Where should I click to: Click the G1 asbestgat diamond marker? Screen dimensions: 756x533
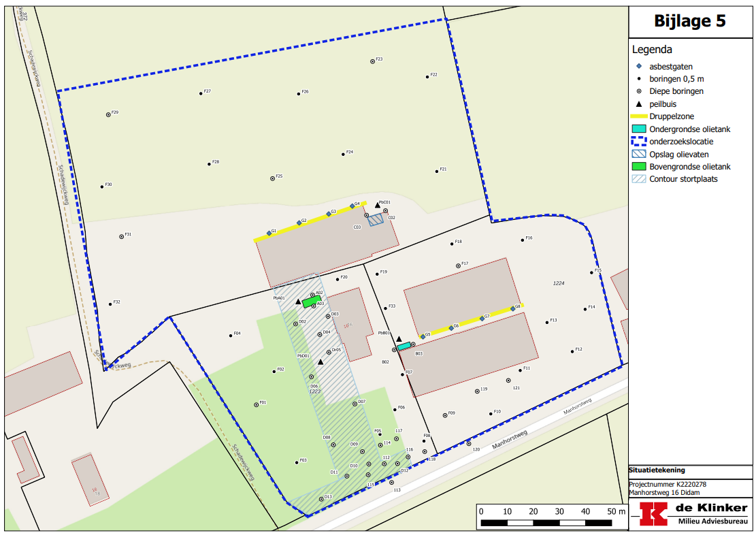click(269, 233)
